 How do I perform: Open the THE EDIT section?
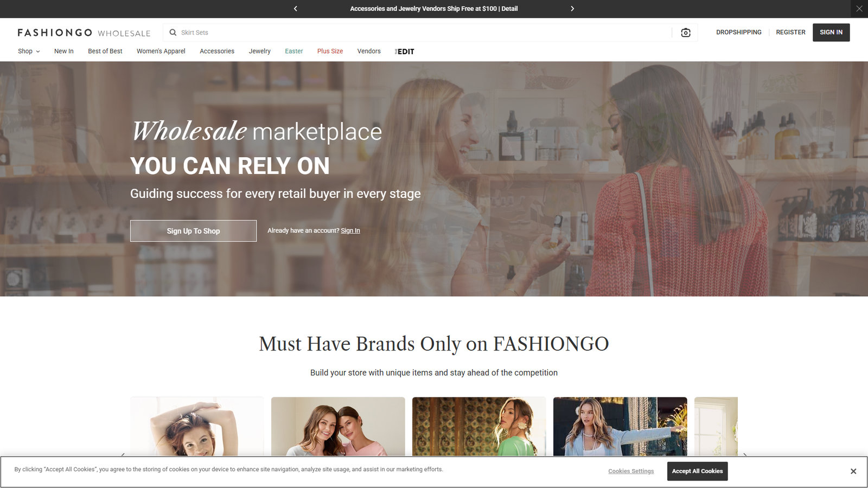pos(404,51)
